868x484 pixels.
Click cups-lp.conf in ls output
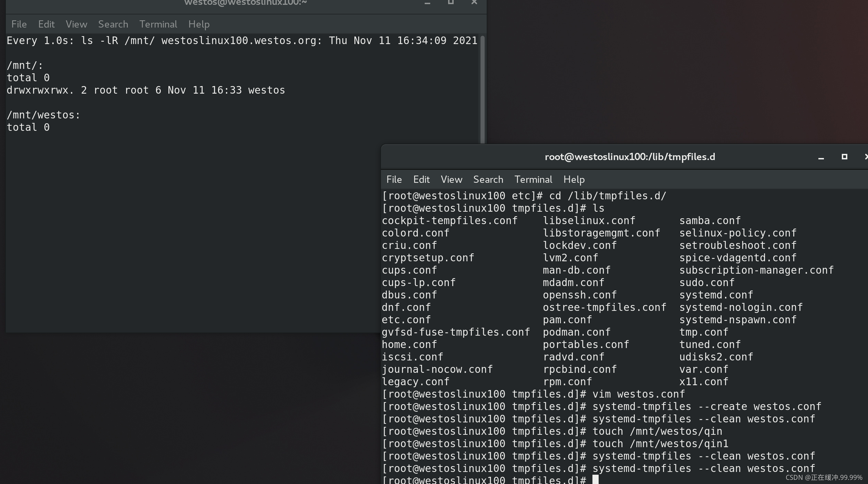pos(418,283)
